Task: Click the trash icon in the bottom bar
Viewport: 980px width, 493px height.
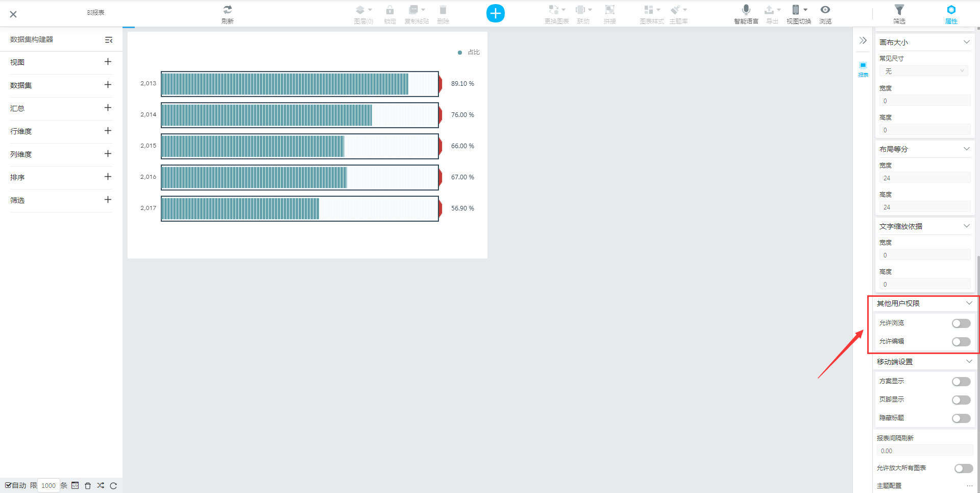Action: point(88,485)
